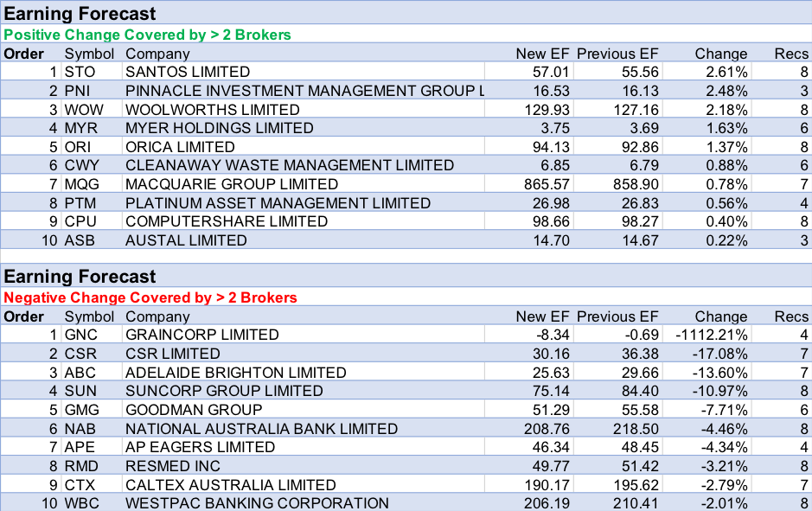Click the SUNCORP GROUP LIMITED cell
Viewport: 812px width, 511px height.
[224, 391]
